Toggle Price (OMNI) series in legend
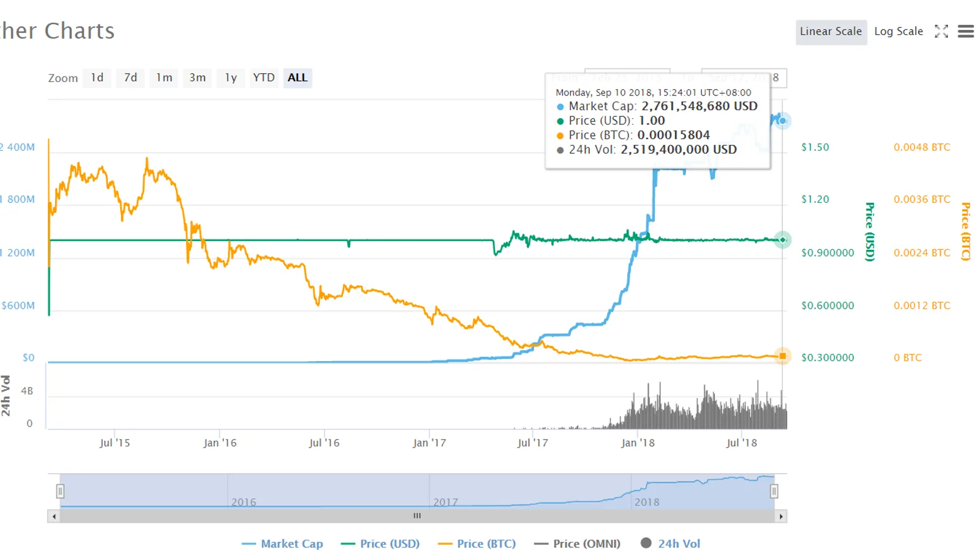The image size is (980, 551). (578, 544)
